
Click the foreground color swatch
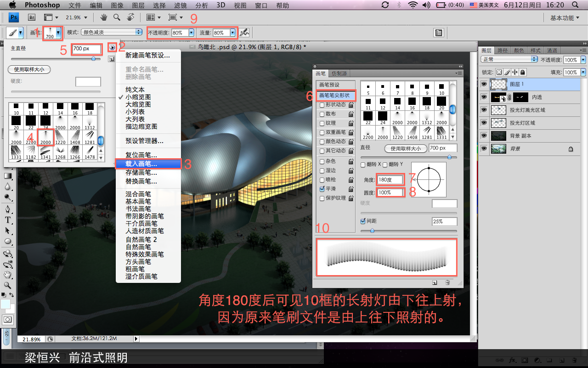[x=6, y=304]
